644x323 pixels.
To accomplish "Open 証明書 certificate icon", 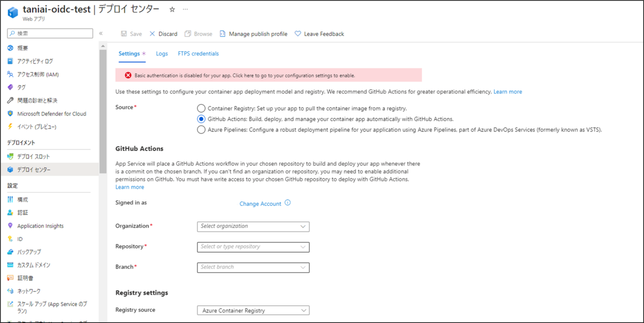I will (x=10, y=278).
